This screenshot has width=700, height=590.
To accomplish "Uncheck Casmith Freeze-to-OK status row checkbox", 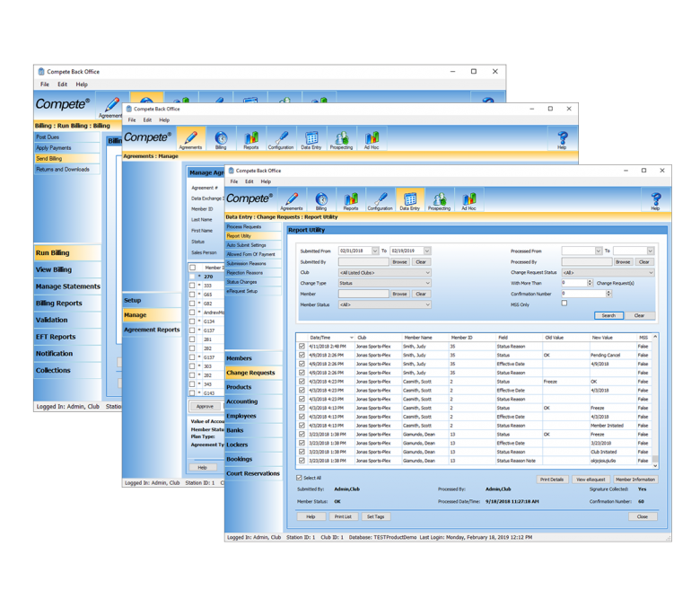I will pos(302,382).
